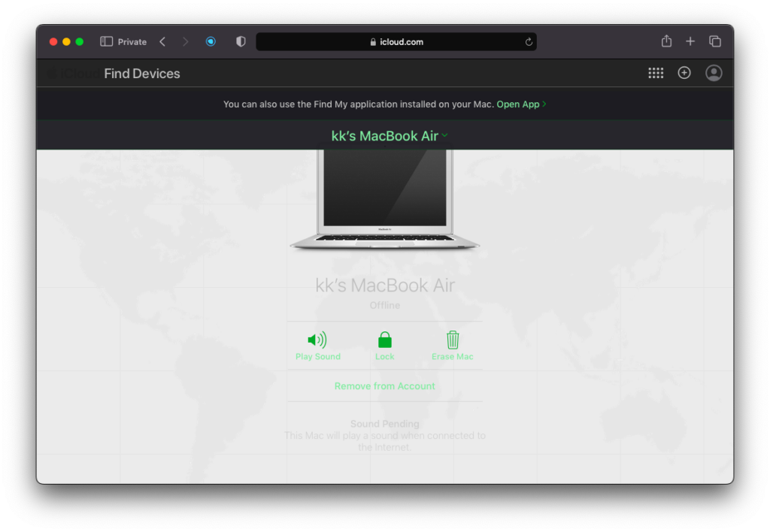
Task: Show the tab overview icon
Action: pos(715,42)
